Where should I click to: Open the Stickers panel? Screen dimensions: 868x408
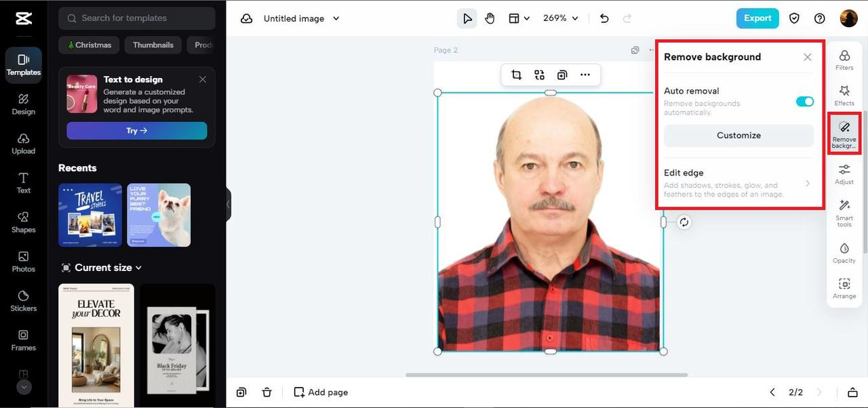(x=24, y=301)
